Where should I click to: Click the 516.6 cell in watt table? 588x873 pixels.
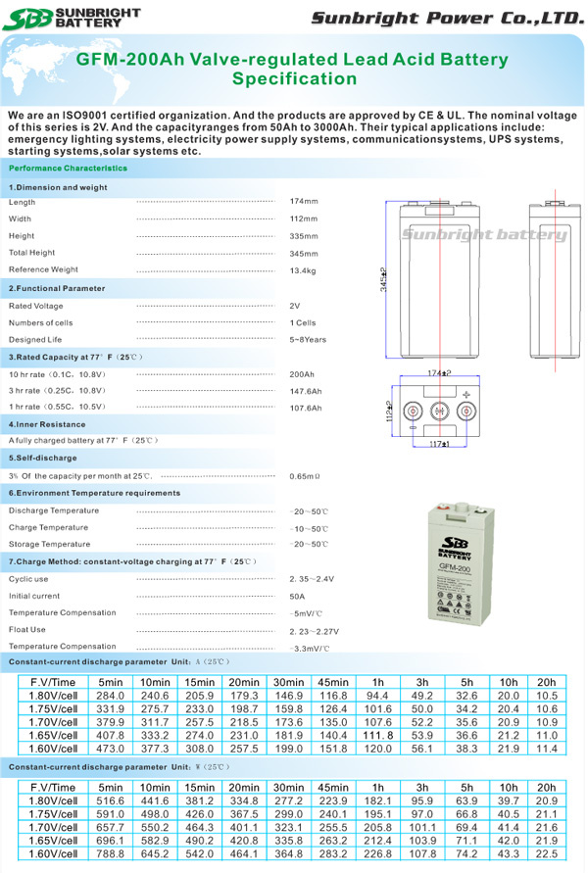pyautogui.click(x=110, y=800)
